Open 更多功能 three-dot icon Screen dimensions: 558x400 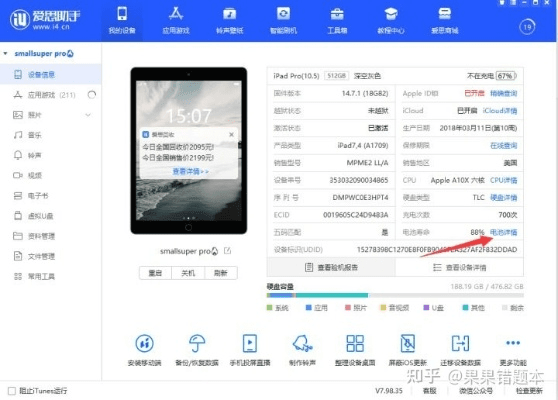[x=513, y=343]
